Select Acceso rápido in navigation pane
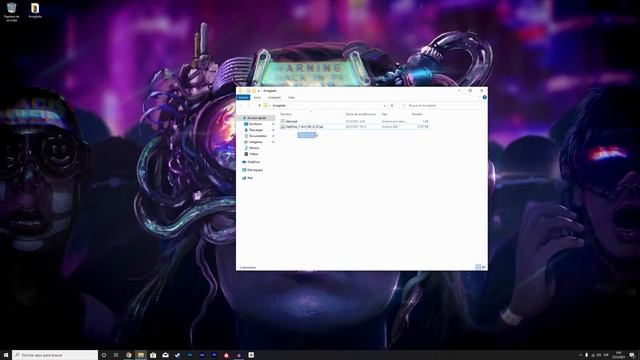This screenshot has height=360, width=640. (x=256, y=118)
